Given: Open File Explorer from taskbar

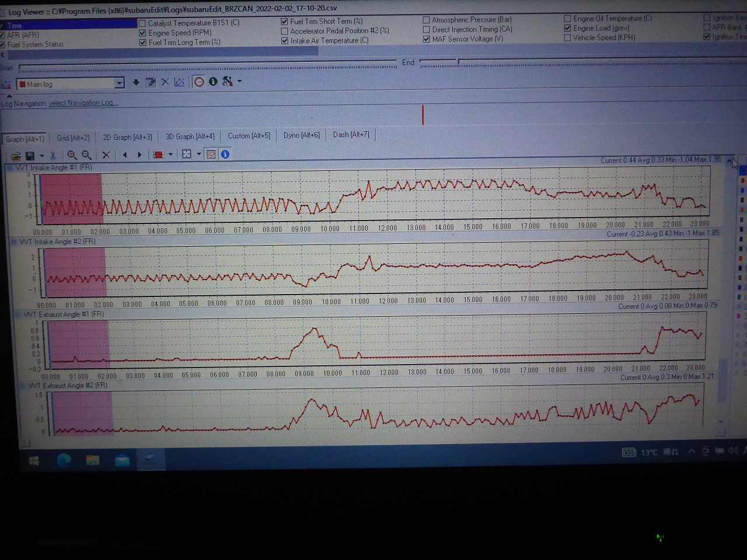Looking at the screenshot, I should click(93, 460).
